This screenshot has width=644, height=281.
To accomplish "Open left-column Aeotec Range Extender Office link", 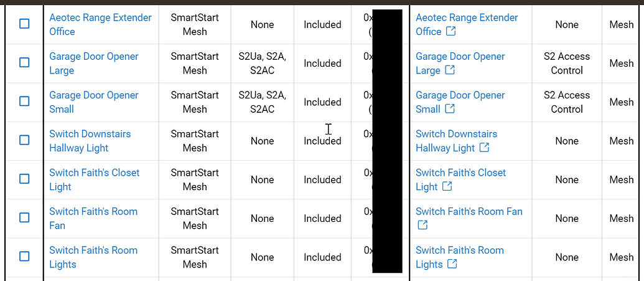I will tap(100, 25).
